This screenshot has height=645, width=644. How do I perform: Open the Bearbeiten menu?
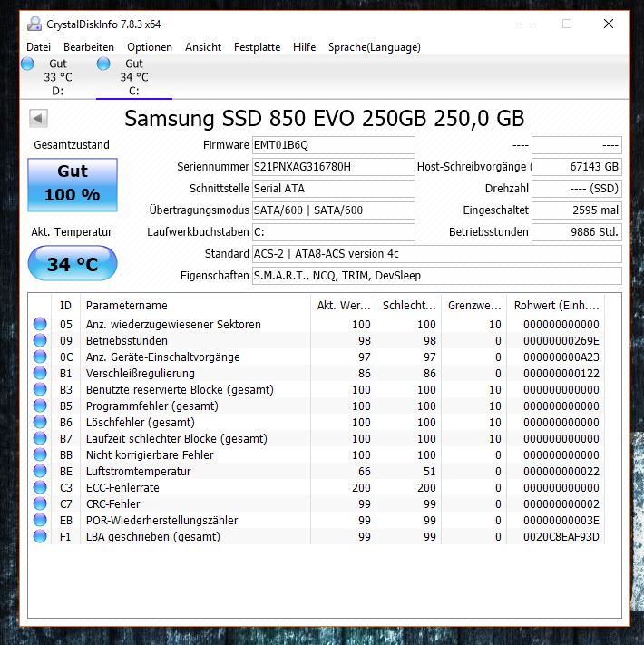click(x=89, y=47)
